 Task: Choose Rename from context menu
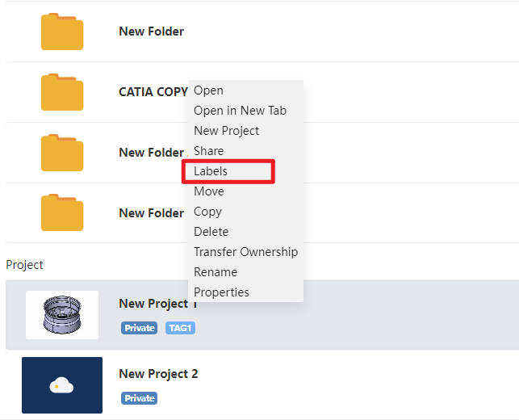pos(216,272)
